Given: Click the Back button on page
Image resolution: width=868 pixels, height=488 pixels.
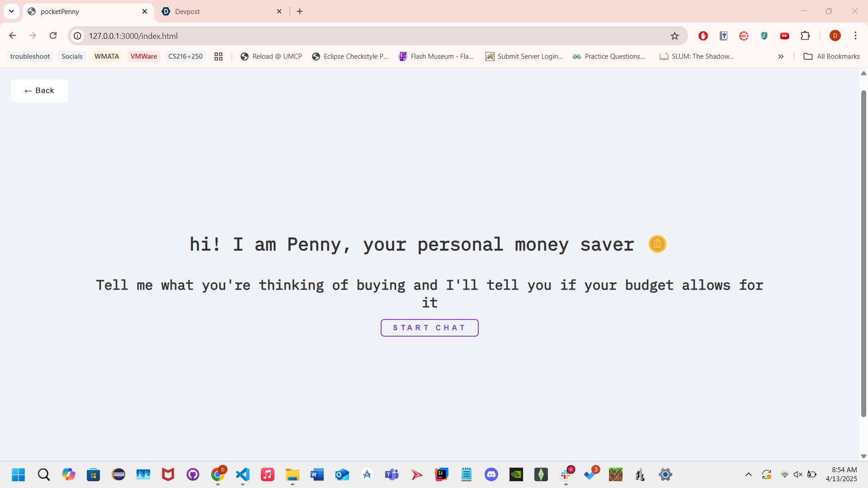Looking at the screenshot, I should 39,91.
